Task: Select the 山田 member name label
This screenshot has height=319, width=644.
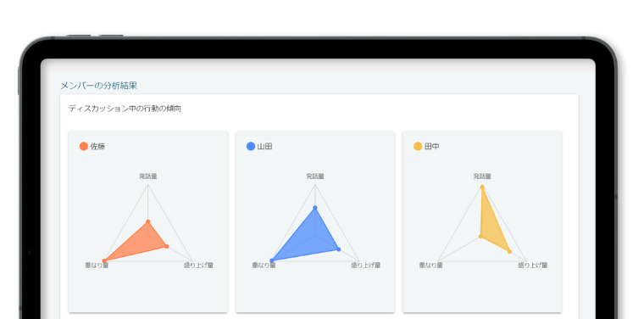Action: 265,146
